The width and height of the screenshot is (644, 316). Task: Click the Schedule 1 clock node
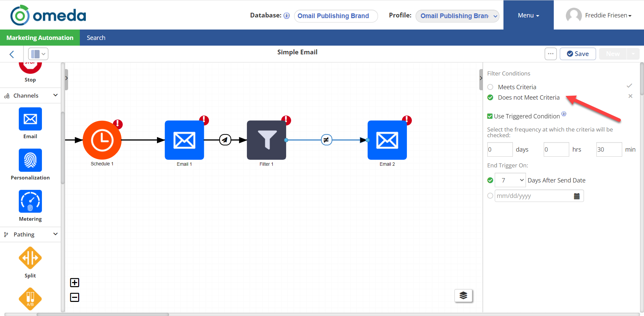[102, 140]
